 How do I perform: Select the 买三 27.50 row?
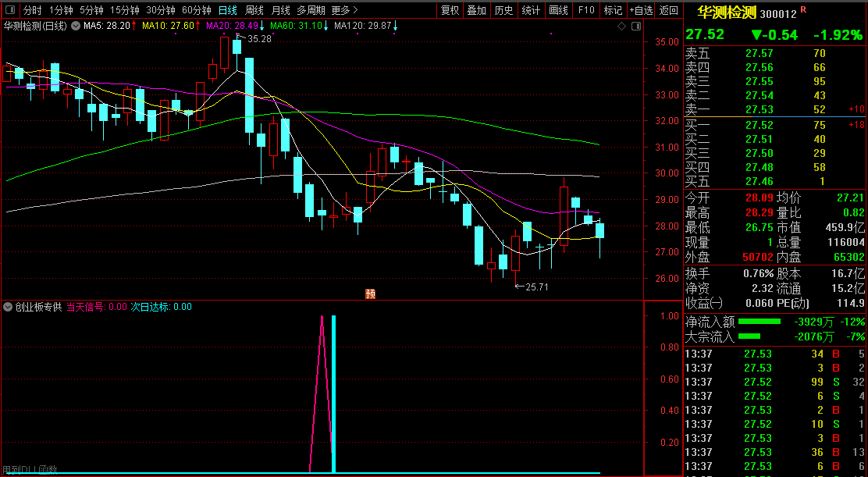coord(776,153)
